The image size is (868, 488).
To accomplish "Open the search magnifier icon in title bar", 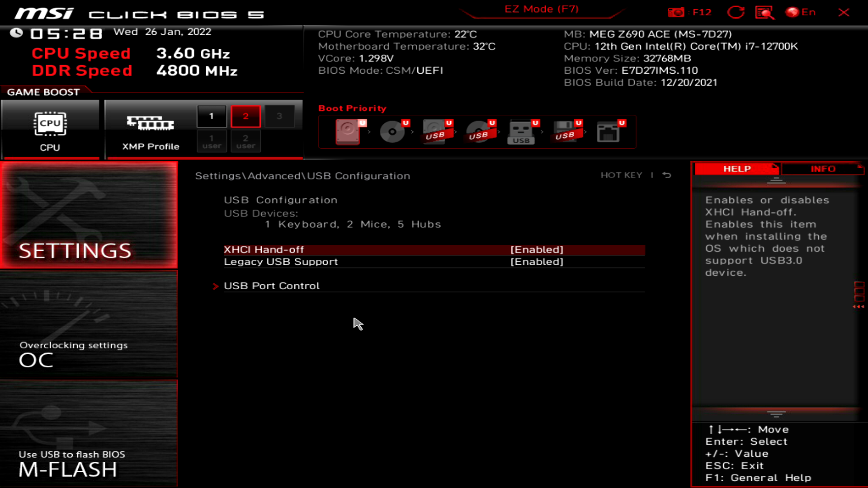I will [x=765, y=12].
